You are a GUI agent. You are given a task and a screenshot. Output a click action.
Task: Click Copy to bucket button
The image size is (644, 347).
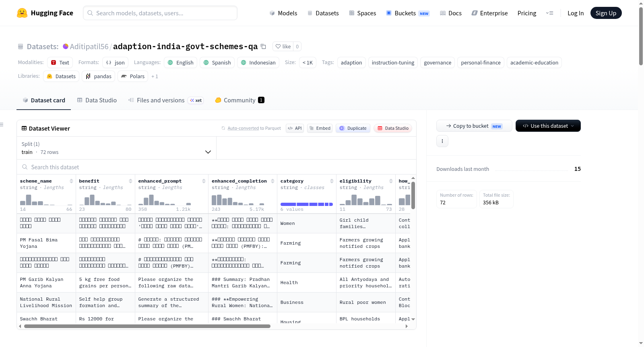474,126
